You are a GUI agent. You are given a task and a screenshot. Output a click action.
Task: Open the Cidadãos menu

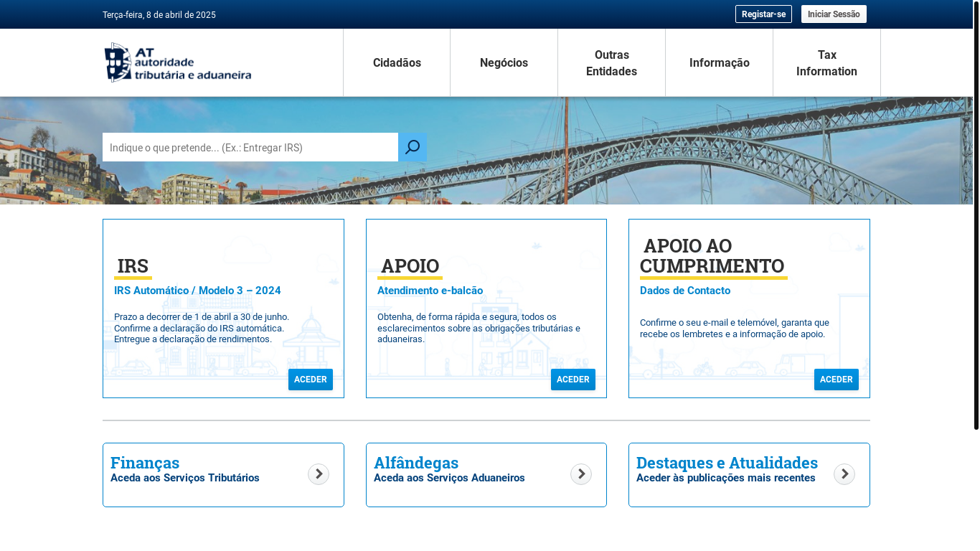[x=397, y=62]
